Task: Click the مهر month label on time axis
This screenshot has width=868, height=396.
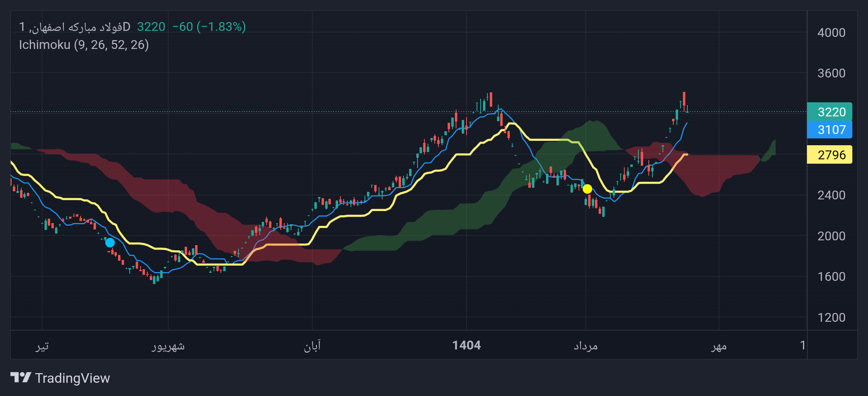Action: (x=719, y=346)
